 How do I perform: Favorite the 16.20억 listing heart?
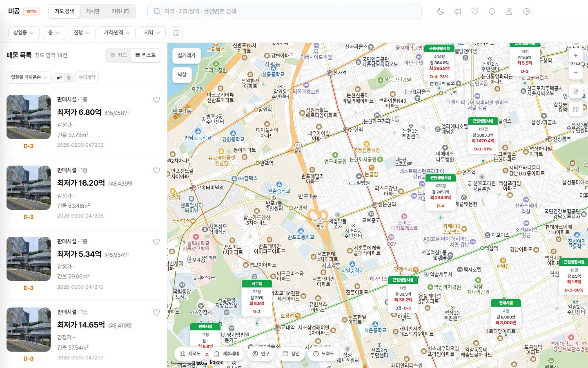point(156,171)
